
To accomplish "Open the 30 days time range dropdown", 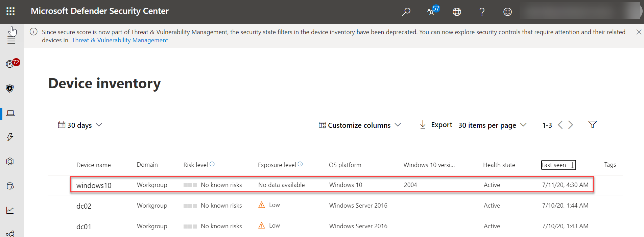I will 80,125.
